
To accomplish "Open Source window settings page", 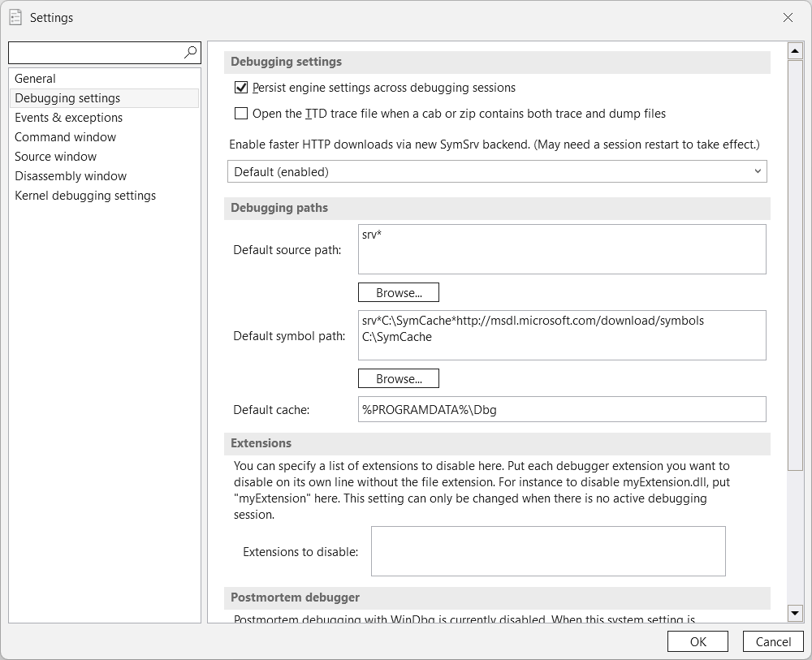I will click(x=55, y=157).
